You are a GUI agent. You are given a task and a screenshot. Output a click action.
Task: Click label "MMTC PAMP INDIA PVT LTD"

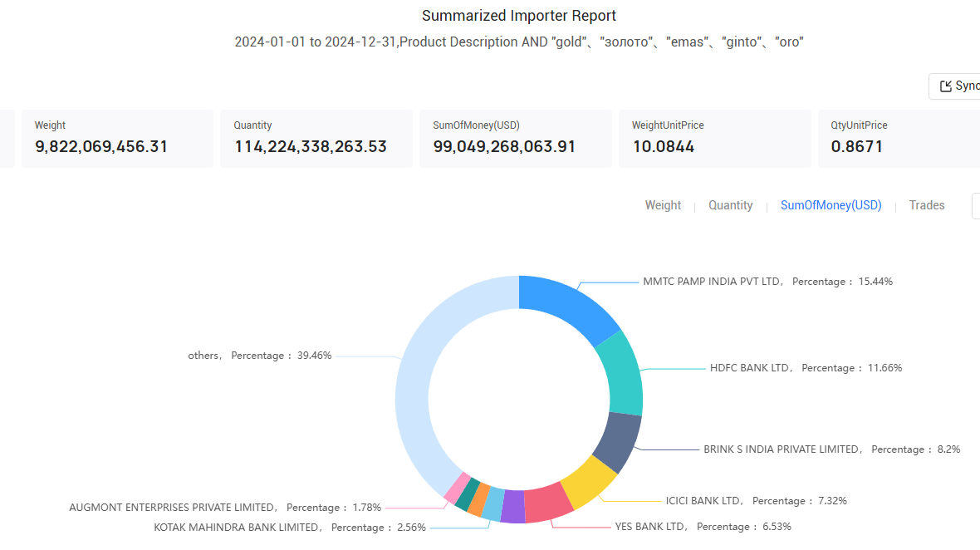click(x=712, y=282)
